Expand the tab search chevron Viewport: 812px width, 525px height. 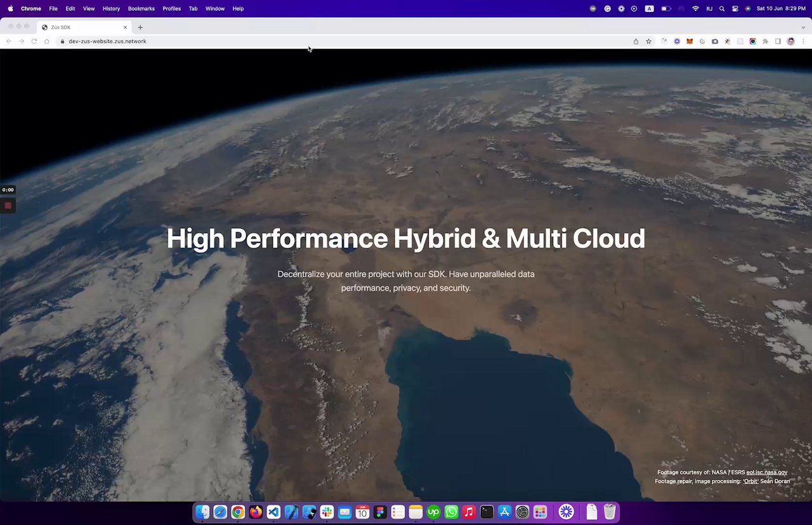point(803,27)
